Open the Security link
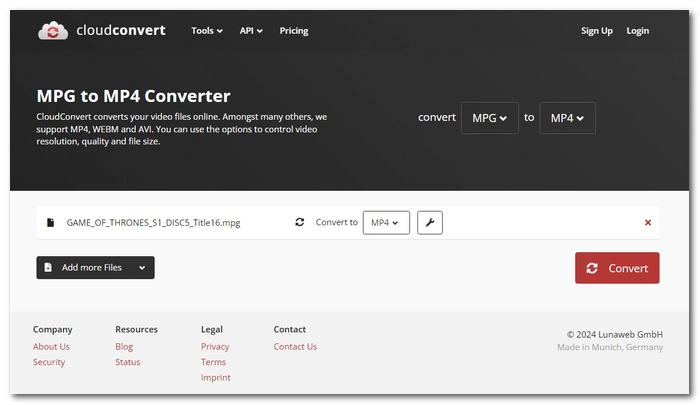This screenshot has width=700, height=405. tap(49, 362)
